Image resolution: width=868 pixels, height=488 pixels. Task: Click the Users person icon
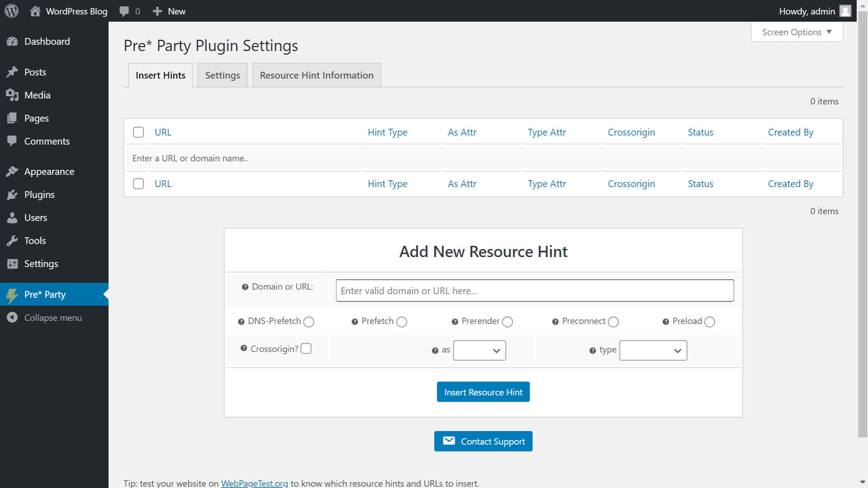(12, 217)
